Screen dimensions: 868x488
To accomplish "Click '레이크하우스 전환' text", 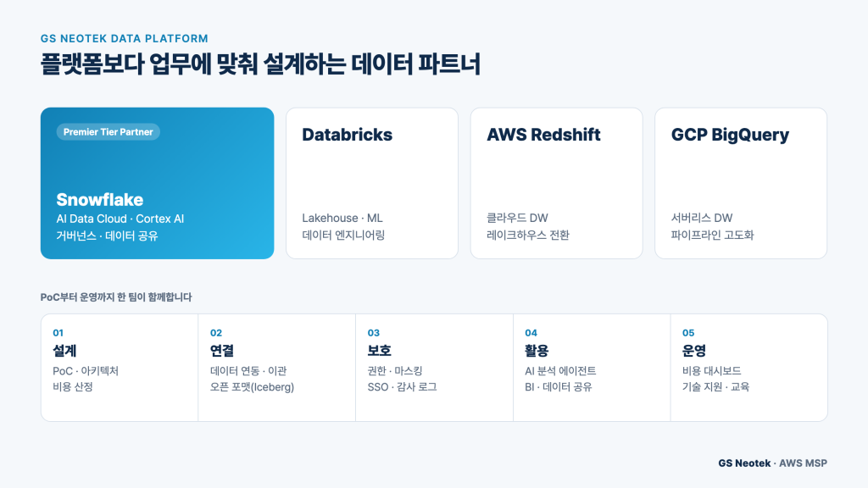I will (527, 236).
